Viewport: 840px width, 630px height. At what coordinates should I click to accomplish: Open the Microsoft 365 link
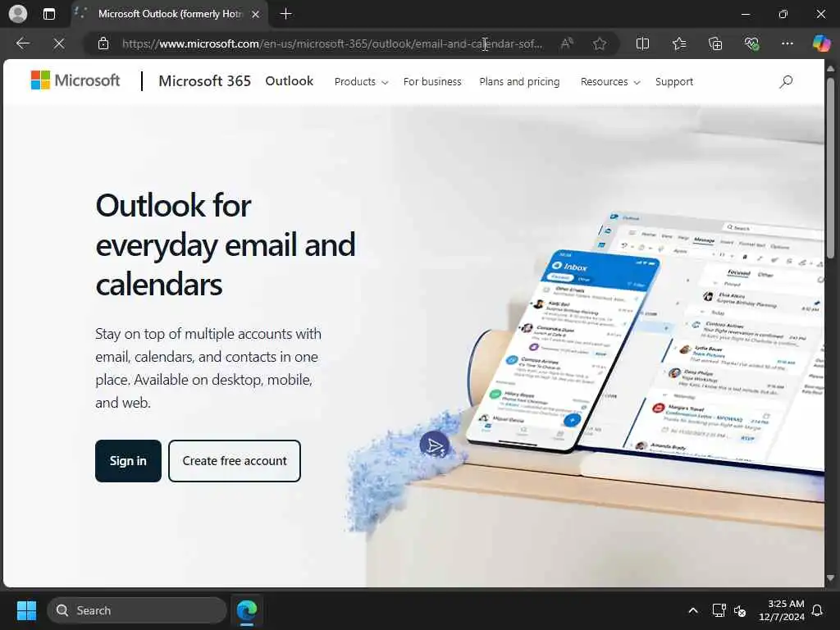pos(204,81)
